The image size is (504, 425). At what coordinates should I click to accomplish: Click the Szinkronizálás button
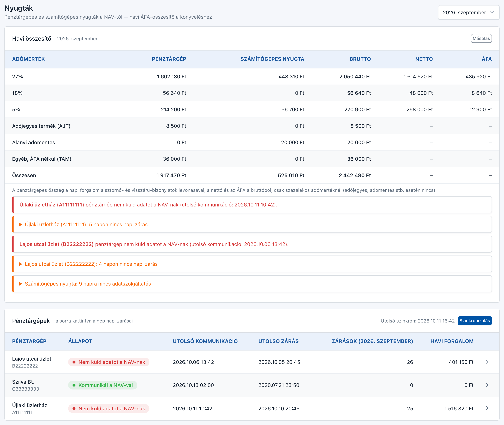475,321
